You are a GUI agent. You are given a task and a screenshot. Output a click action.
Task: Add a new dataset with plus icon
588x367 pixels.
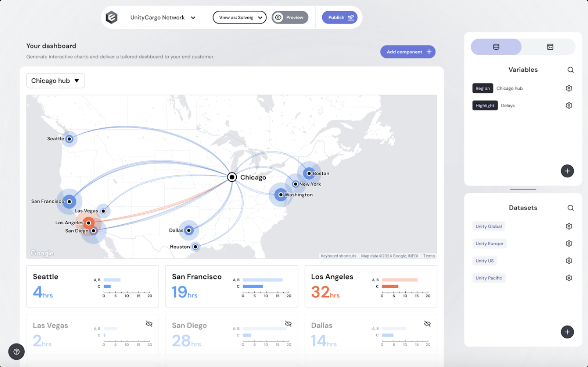pyautogui.click(x=567, y=332)
